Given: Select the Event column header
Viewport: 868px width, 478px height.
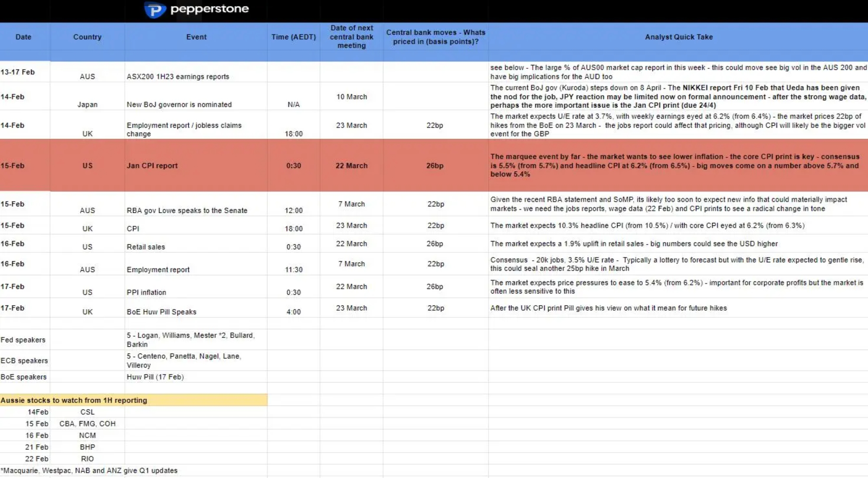Looking at the screenshot, I should tap(196, 37).
